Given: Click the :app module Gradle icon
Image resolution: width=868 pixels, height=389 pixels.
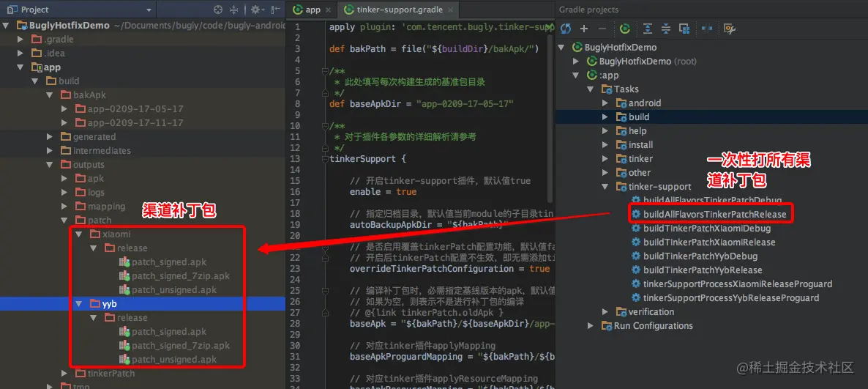Looking at the screenshot, I should 592,75.
